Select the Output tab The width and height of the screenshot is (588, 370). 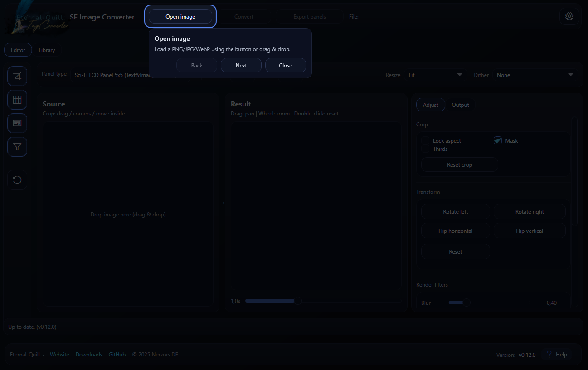[x=460, y=105]
